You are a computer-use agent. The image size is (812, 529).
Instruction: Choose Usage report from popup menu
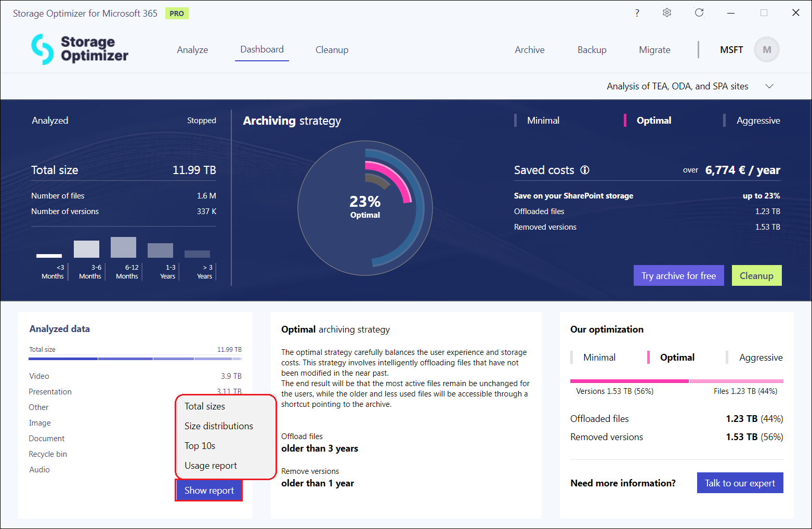211,466
